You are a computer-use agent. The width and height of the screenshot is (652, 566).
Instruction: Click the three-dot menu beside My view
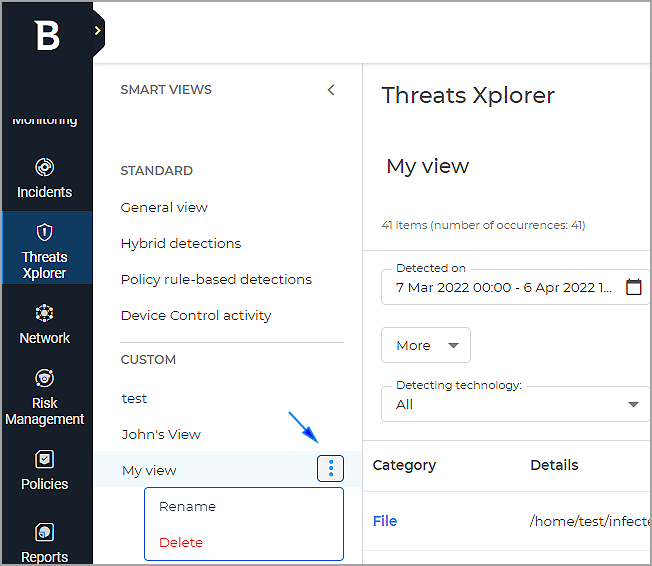coord(331,468)
